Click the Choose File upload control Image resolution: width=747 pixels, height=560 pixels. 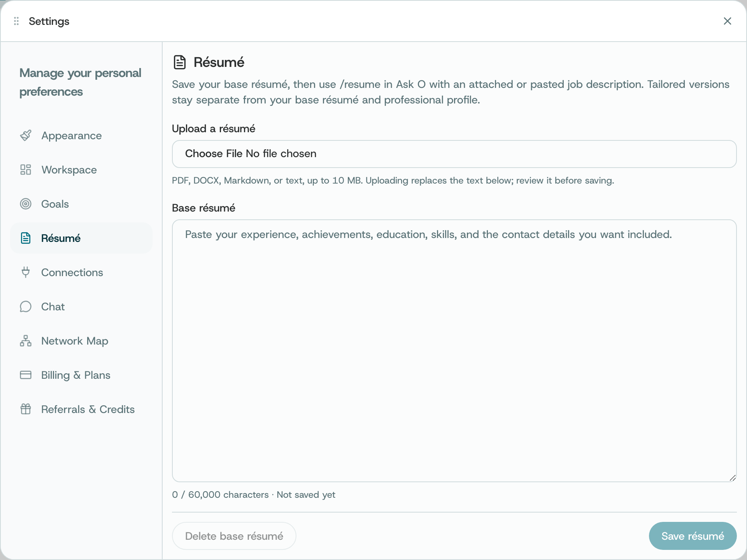tap(454, 154)
